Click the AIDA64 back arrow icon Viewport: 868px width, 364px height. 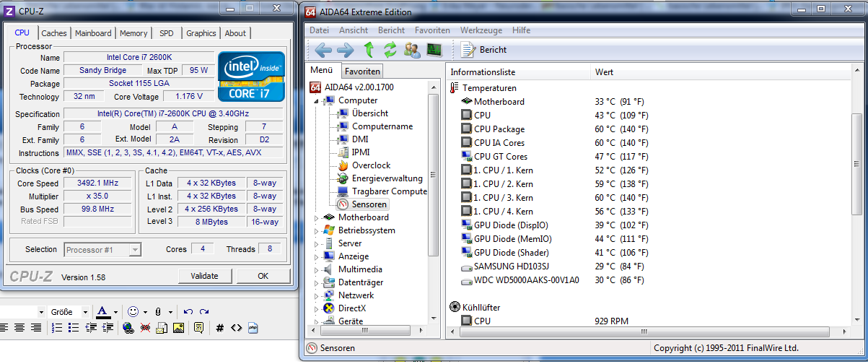pyautogui.click(x=323, y=50)
